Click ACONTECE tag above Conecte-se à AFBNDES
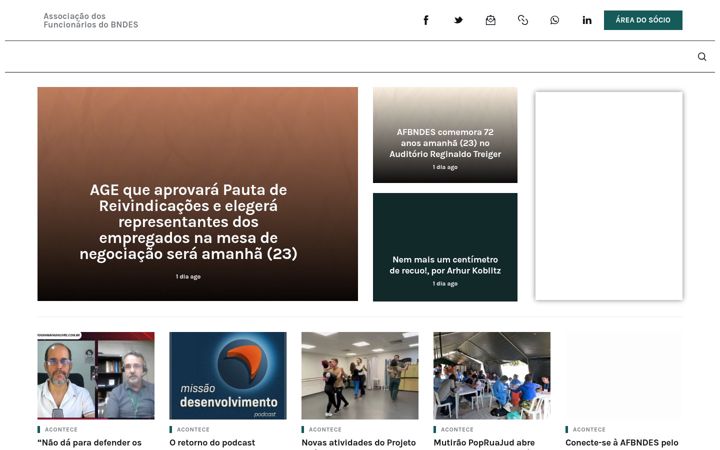720x450 pixels. click(589, 429)
